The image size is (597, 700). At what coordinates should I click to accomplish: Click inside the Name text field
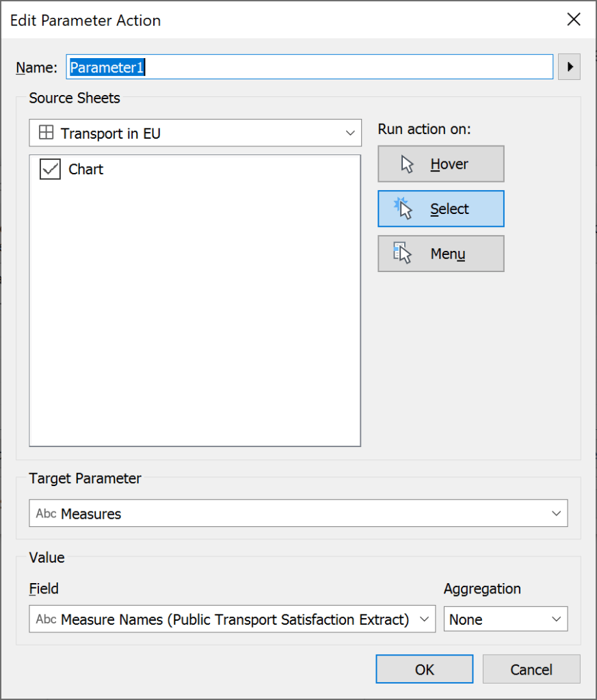tap(309, 67)
